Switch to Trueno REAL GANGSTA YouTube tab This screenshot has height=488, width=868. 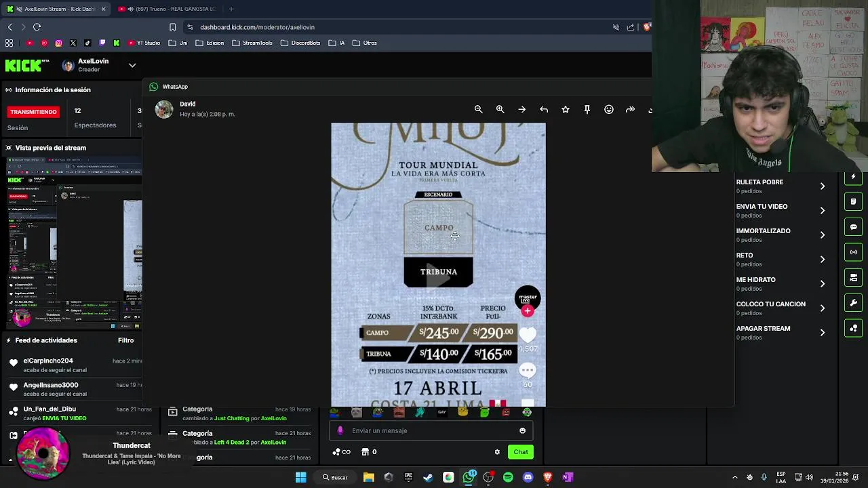(167, 9)
